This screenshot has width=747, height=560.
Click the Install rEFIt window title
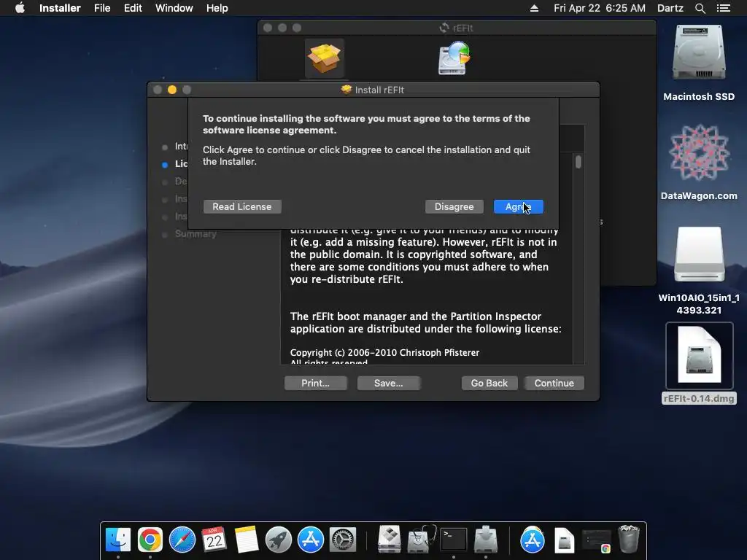(379, 90)
